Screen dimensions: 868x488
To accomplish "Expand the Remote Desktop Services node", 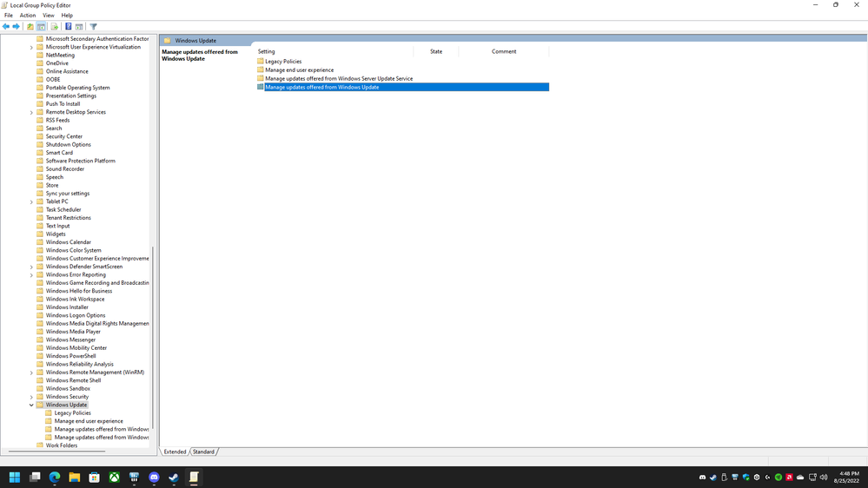I will click(x=31, y=112).
